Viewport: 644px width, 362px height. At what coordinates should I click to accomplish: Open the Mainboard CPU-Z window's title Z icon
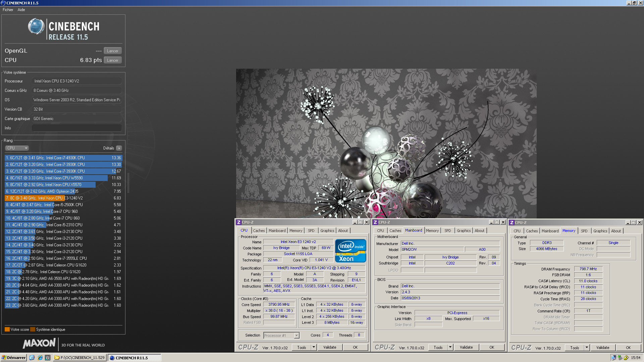[375, 222]
